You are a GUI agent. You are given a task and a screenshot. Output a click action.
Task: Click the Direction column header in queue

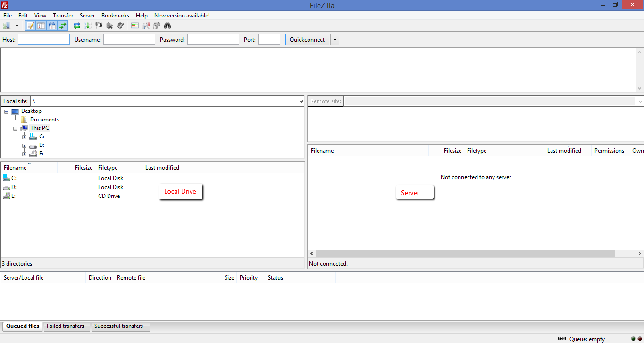click(x=100, y=278)
